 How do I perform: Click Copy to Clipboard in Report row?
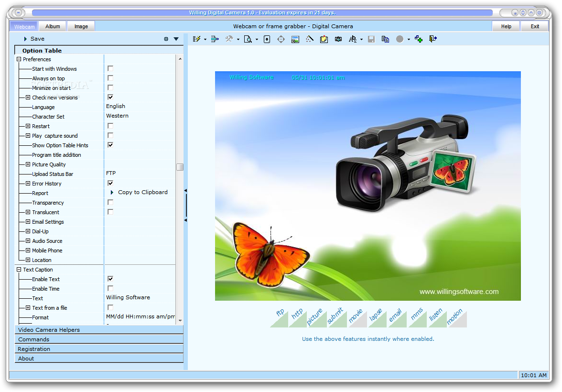(x=139, y=192)
